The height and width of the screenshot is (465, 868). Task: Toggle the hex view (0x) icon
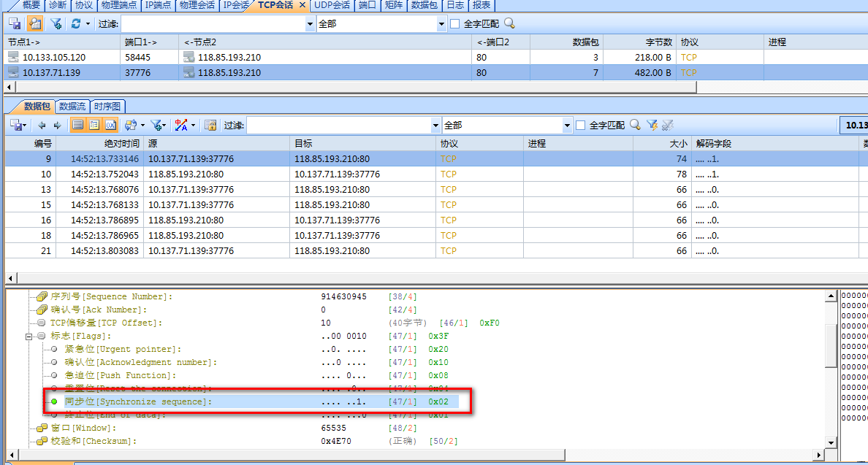click(x=110, y=126)
